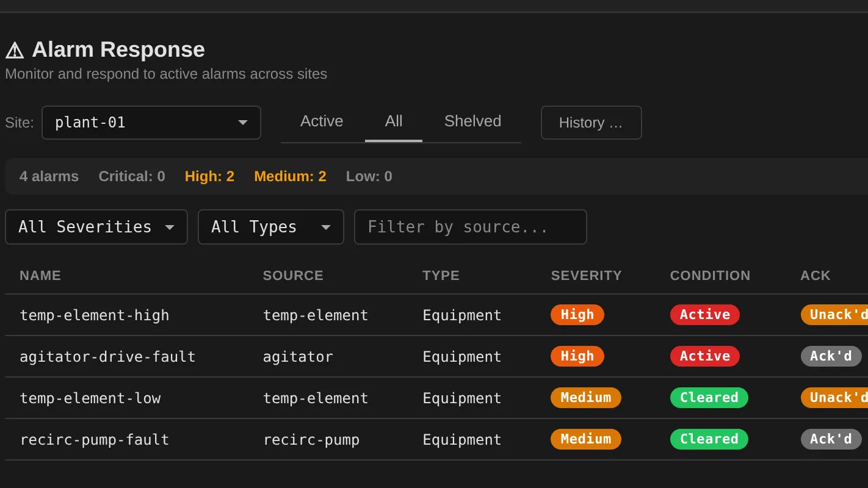Select the All tab
This screenshot has height=488, width=868.
(x=394, y=121)
